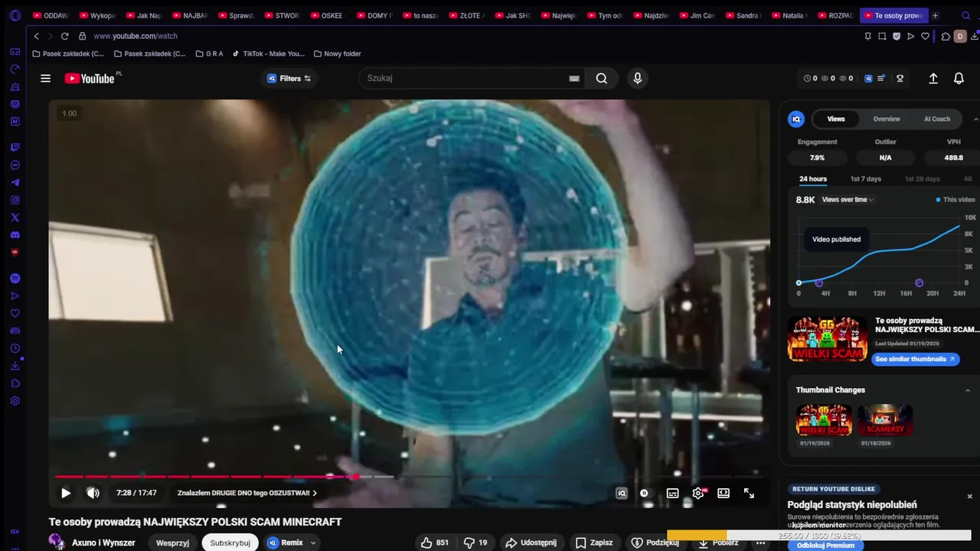Open vidIQ Filters options
The width and height of the screenshot is (980, 551).
click(289, 78)
